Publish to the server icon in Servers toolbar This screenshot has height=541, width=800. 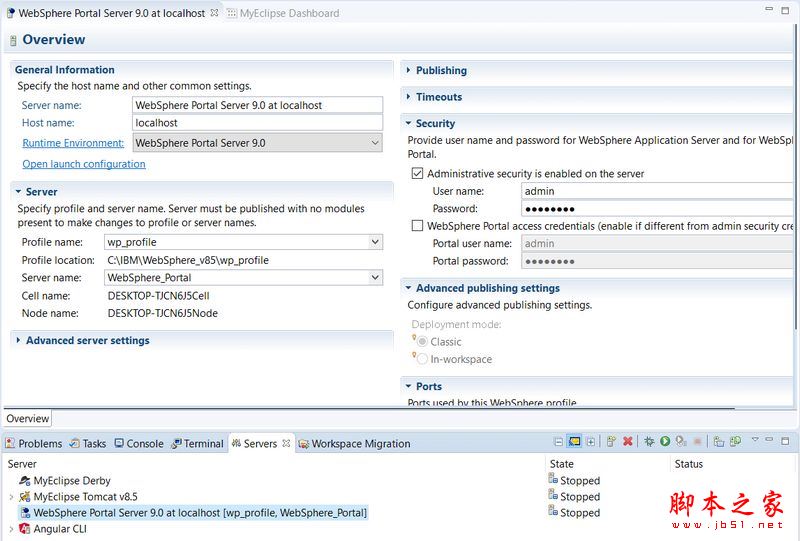point(718,441)
